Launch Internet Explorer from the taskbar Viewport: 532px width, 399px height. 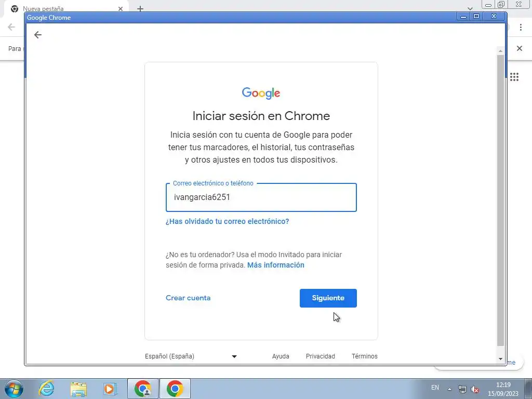[46, 389]
